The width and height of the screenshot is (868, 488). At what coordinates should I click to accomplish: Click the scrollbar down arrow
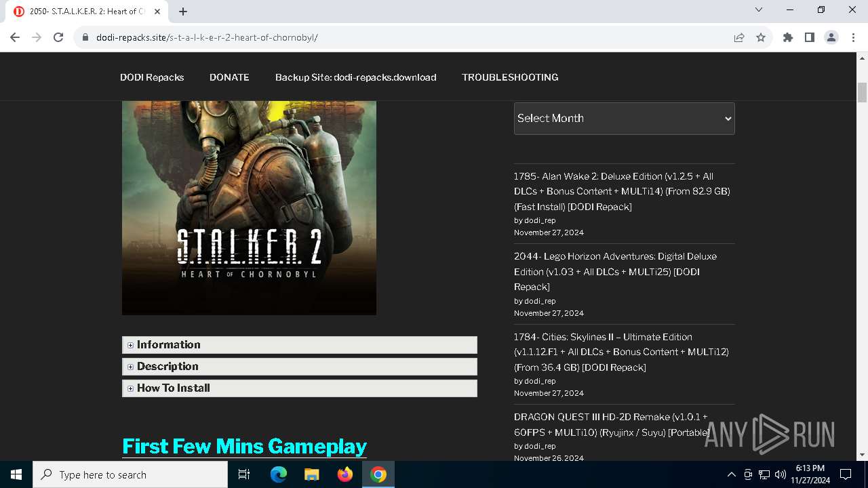[863, 455]
